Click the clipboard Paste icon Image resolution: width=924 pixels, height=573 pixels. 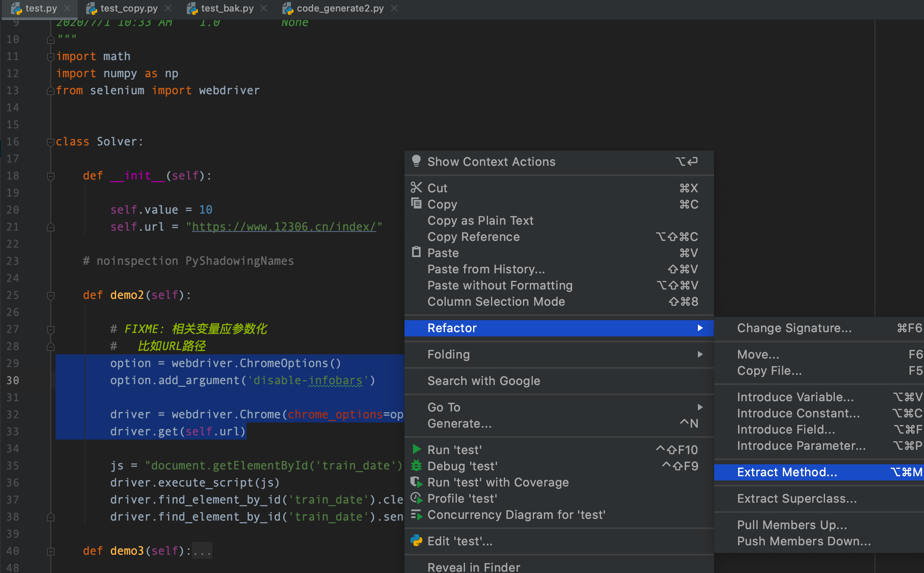pyautogui.click(x=416, y=252)
